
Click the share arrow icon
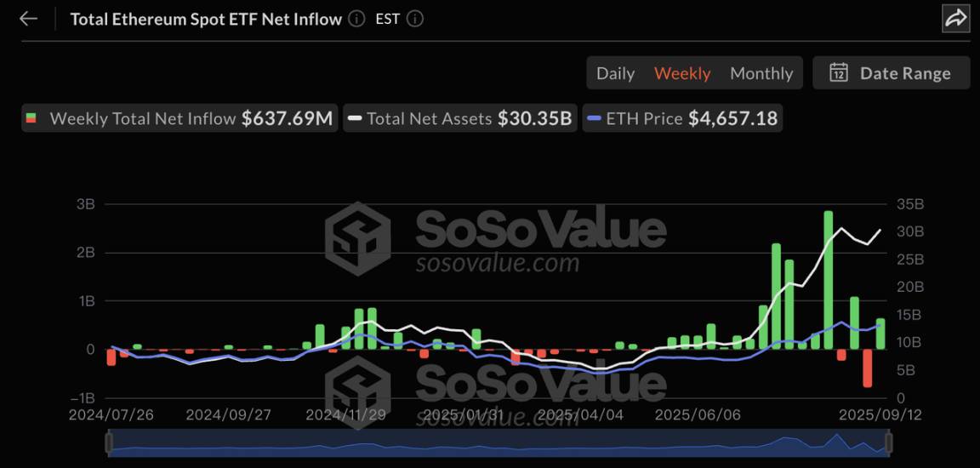(x=956, y=19)
